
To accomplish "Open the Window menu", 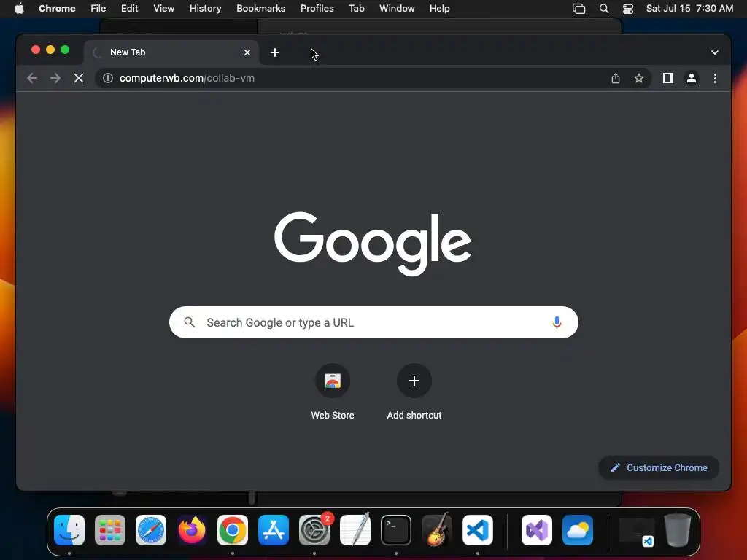I will click(x=397, y=8).
